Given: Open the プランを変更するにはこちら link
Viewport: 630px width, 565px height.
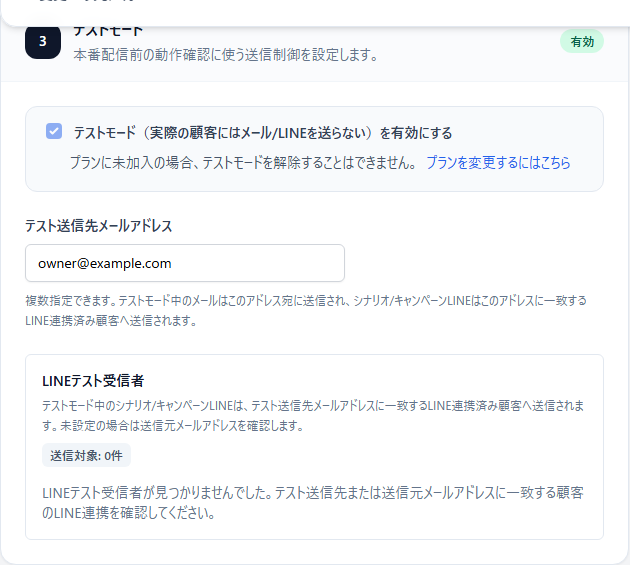Looking at the screenshot, I should [498, 163].
